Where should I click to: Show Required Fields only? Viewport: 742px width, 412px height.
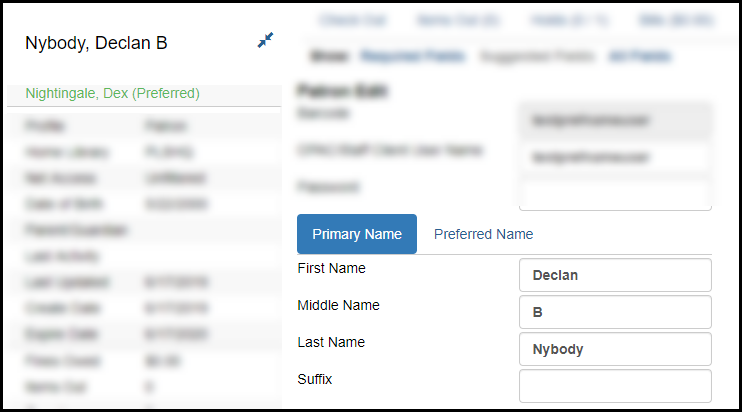412,56
